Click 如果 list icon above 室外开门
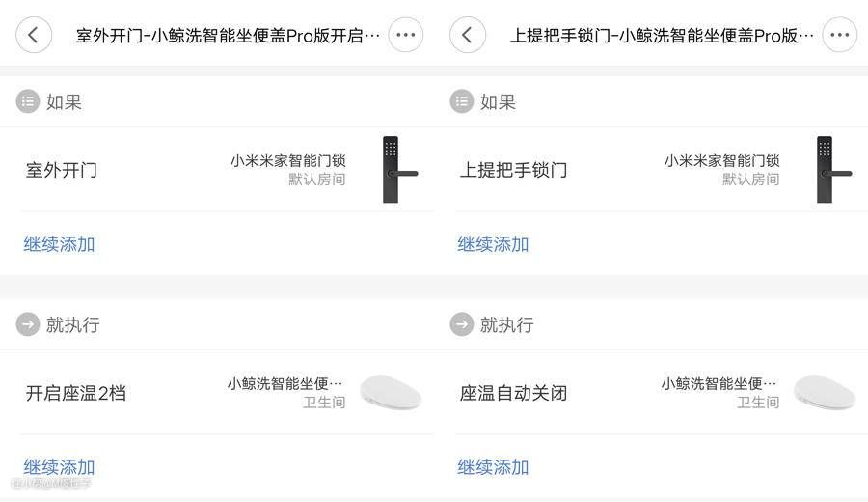Screen dimensions: 868x502 (x=28, y=101)
